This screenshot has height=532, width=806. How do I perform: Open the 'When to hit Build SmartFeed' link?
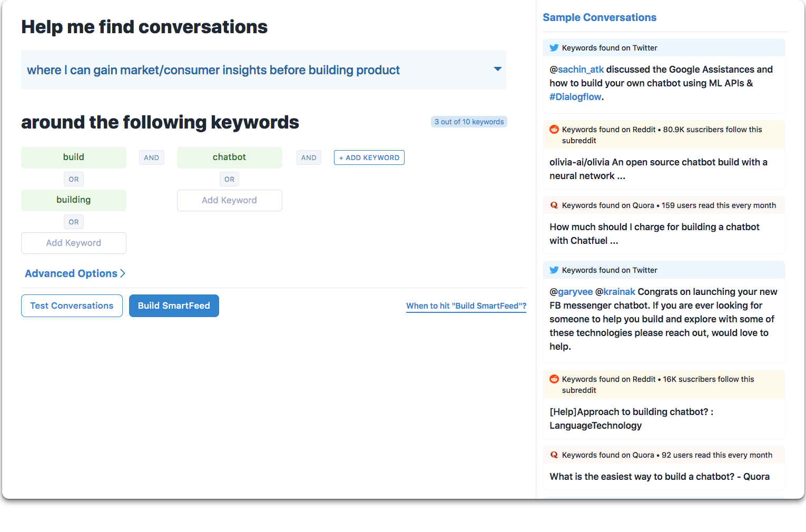tap(466, 306)
